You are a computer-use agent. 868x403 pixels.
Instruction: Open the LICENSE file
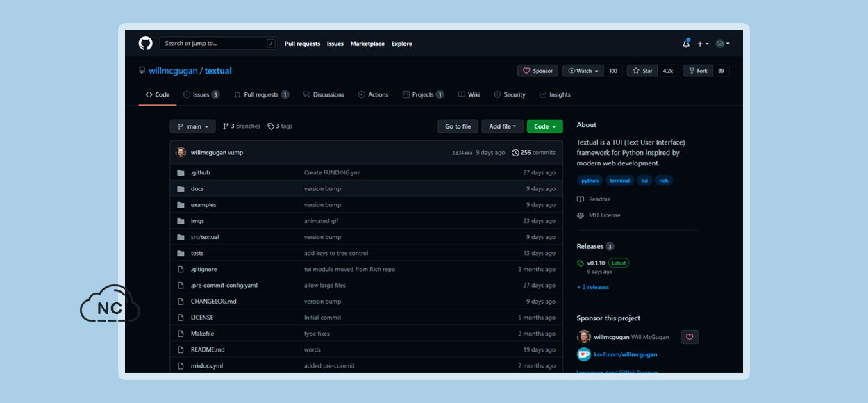tap(202, 318)
